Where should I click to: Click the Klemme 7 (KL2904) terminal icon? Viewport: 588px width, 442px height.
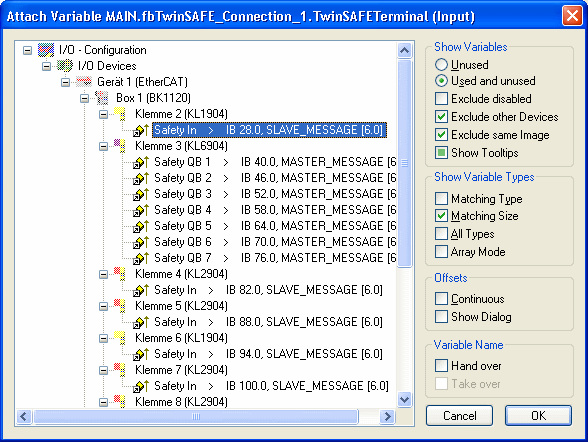(x=119, y=370)
